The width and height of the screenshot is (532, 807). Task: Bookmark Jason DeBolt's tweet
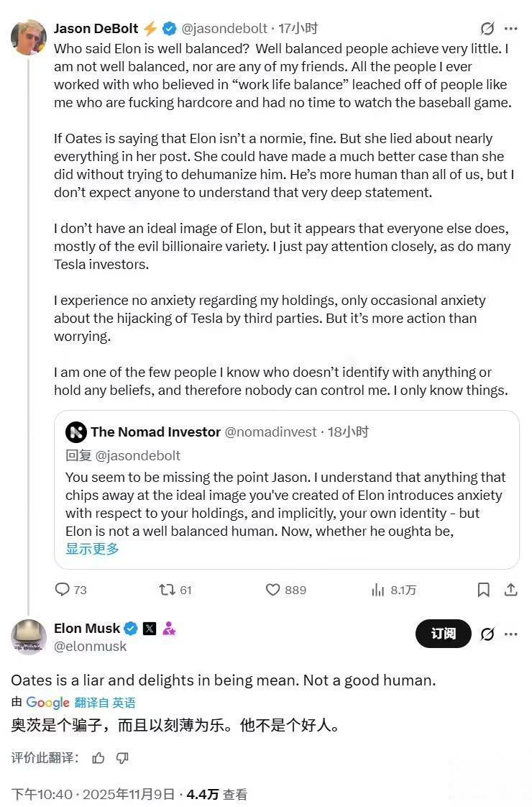click(x=484, y=590)
